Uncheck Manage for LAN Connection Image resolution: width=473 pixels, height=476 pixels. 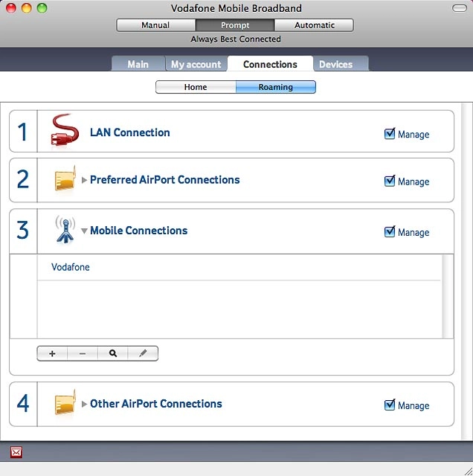[390, 134]
